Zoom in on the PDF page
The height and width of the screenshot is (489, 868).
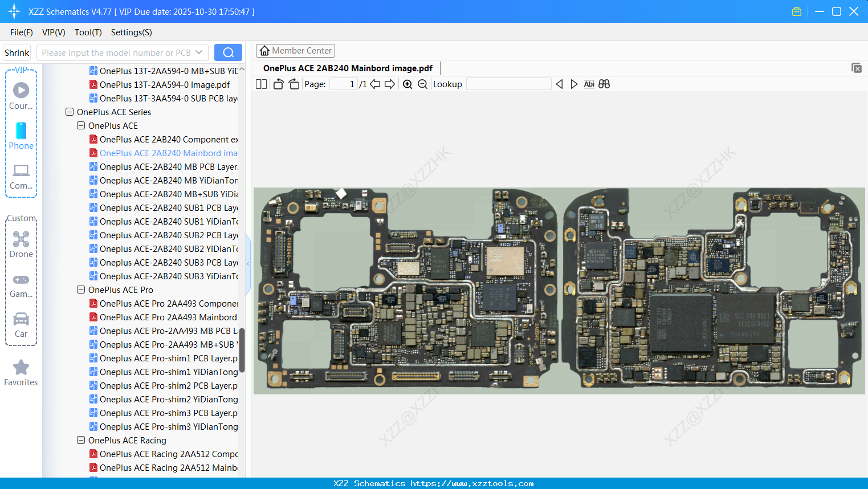[x=407, y=84]
